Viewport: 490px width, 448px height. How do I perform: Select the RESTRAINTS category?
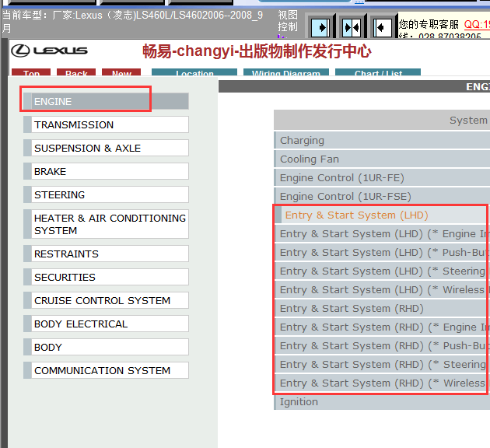106,254
